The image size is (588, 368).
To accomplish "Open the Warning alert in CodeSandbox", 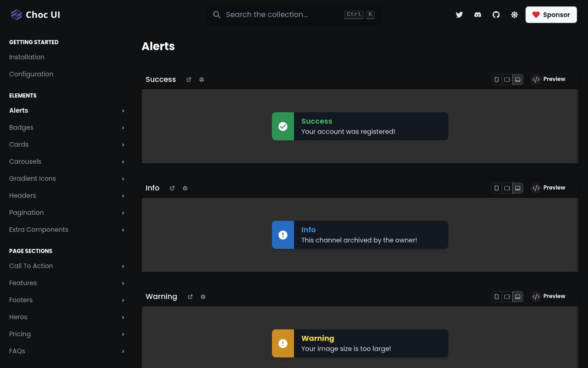I will (x=203, y=296).
